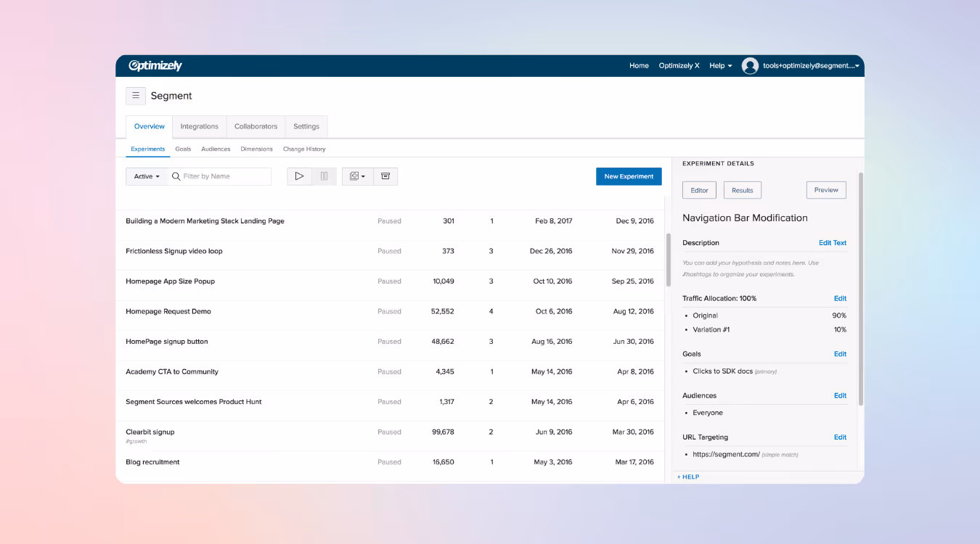Select the Goals sub-tab
Screen dimensions: 980x544
[x=183, y=149]
